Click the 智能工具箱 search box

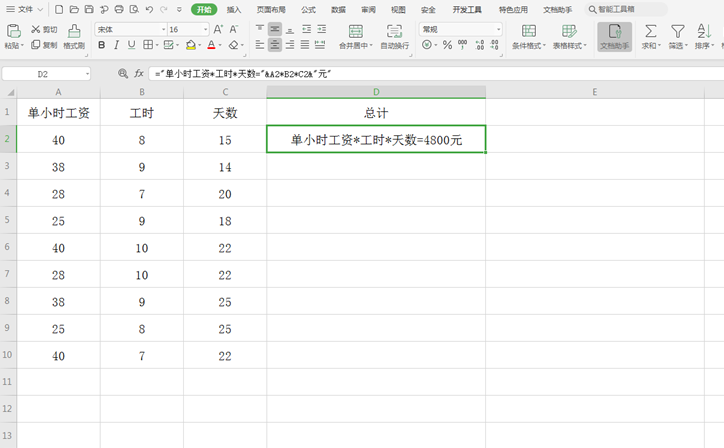pos(626,9)
